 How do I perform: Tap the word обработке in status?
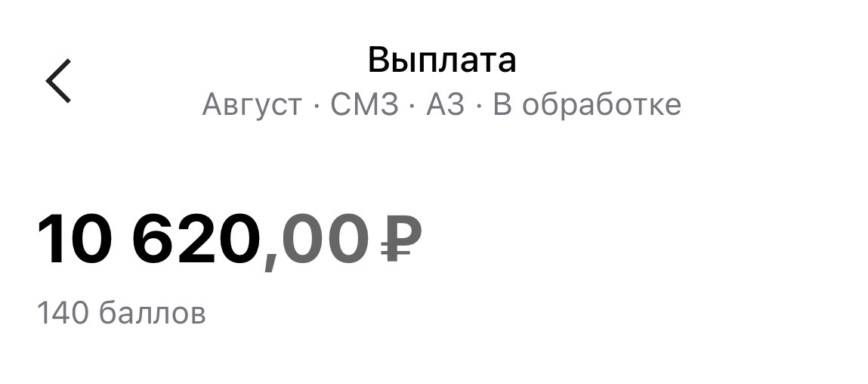(602, 104)
